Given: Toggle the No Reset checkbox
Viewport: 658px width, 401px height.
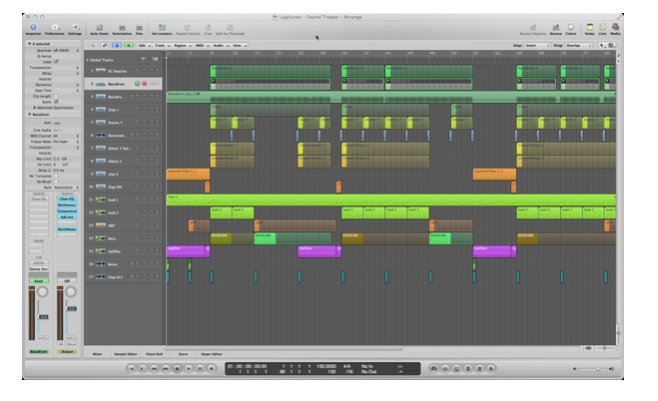Looking at the screenshot, I should pyautogui.click(x=56, y=182).
